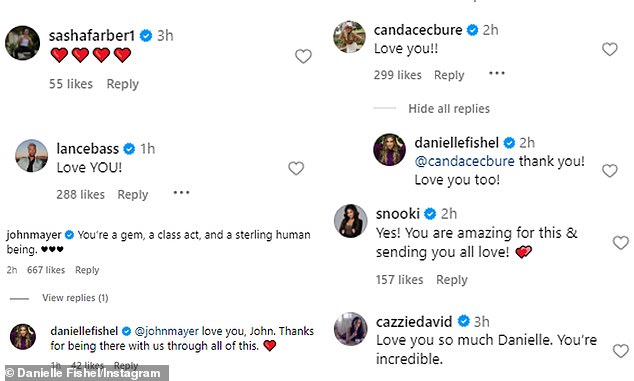This screenshot has height=381, width=634.
Task: Reply to snooki's comment
Action: tap(452, 279)
